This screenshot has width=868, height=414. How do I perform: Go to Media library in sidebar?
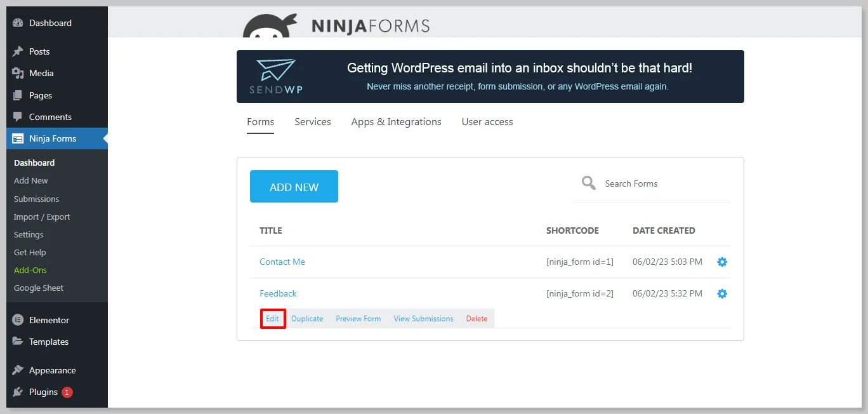tap(41, 73)
